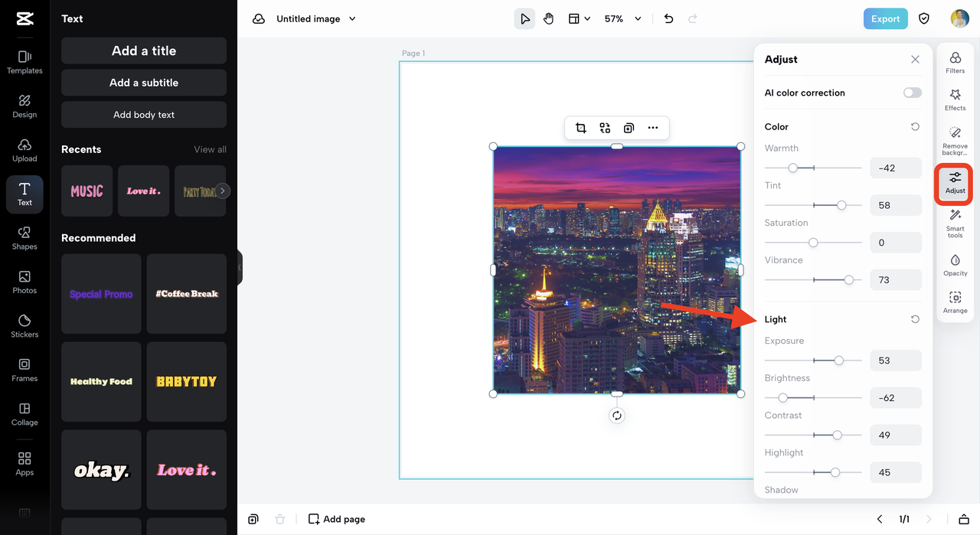Image resolution: width=980 pixels, height=535 pixels.
Task: Click the Saturation value field
Action: point(896,243)
